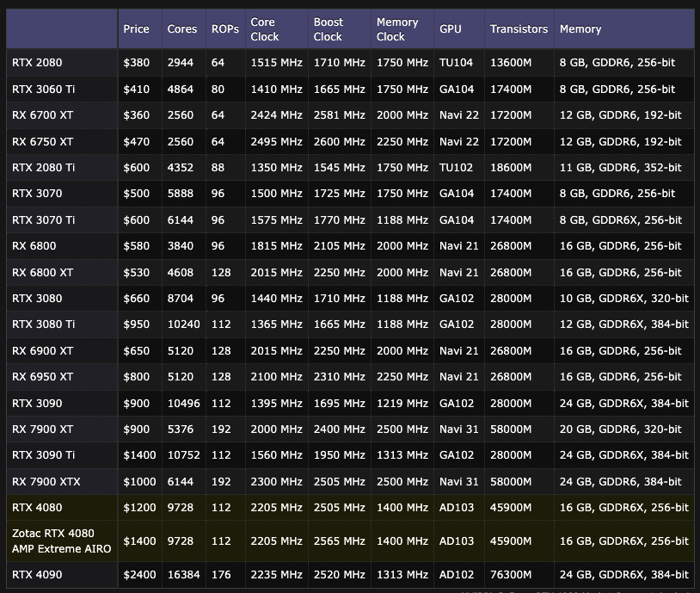Click the Transistors column header
Screen dimensions: 700x593
click(519, 29)
